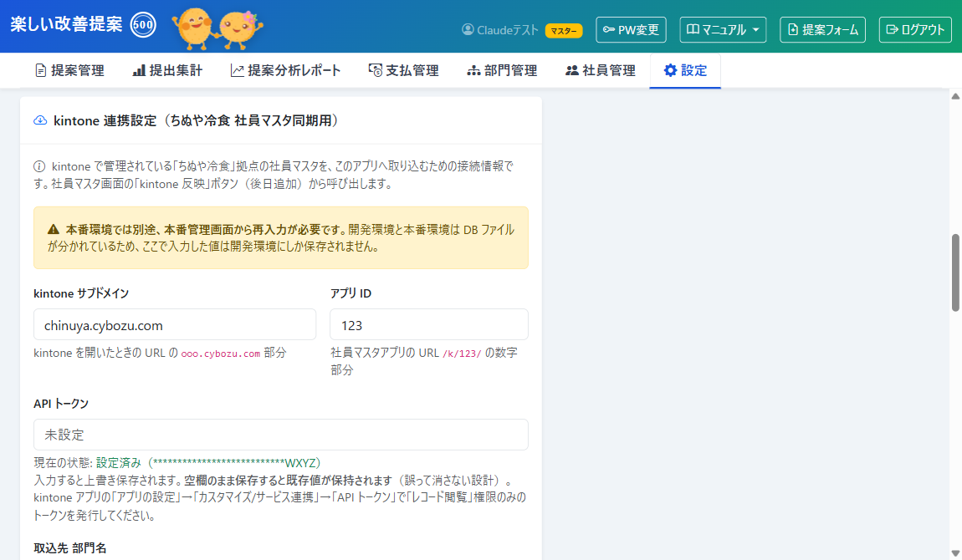This screenshot has height=560, width=962.
Task: Click the info circle icon in description
Action: pos(39,166)
